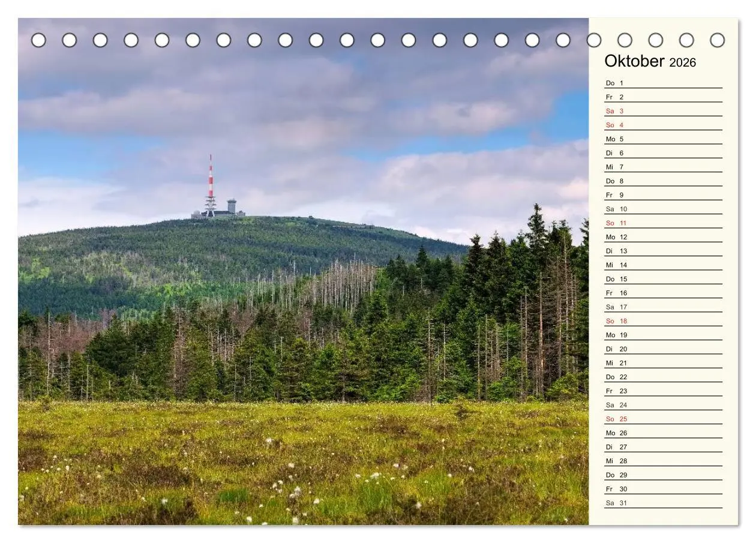Select the calendar row 'Mi 28'

tap(663, 461)
